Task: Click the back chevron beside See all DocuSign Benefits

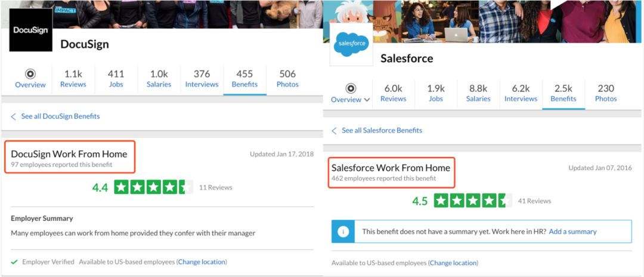Action: click(14, 116)
